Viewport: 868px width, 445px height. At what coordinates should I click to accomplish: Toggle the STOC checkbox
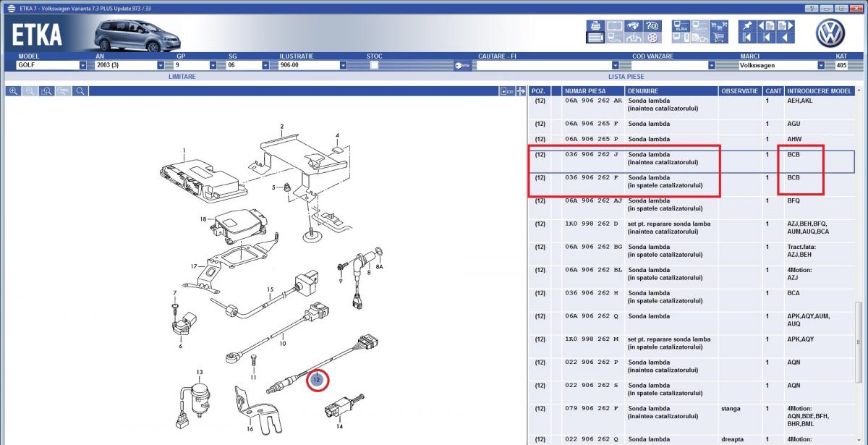[x=374, y=65]
